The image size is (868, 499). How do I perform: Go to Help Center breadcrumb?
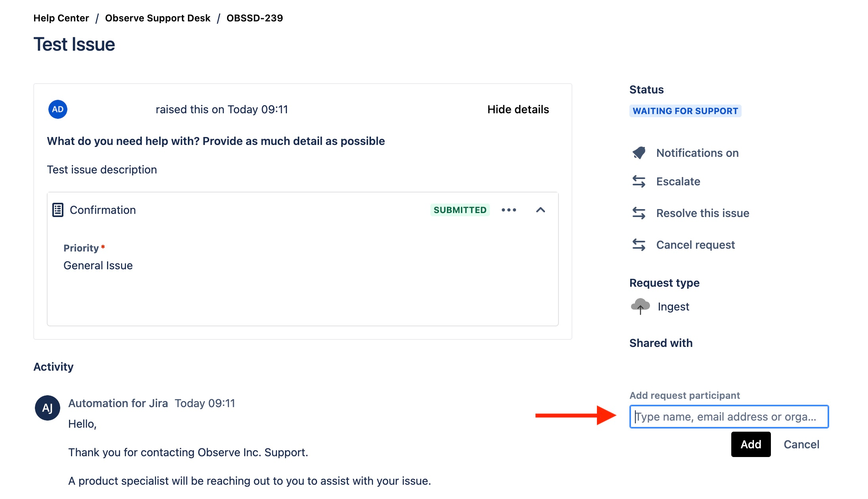(61, 18)
